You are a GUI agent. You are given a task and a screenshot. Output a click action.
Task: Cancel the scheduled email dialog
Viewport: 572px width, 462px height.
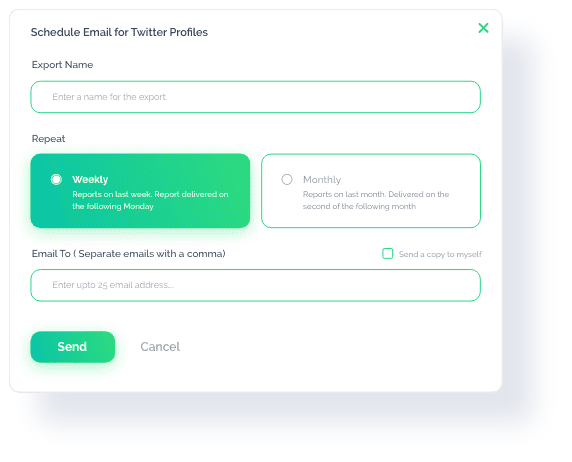point(160,347)
